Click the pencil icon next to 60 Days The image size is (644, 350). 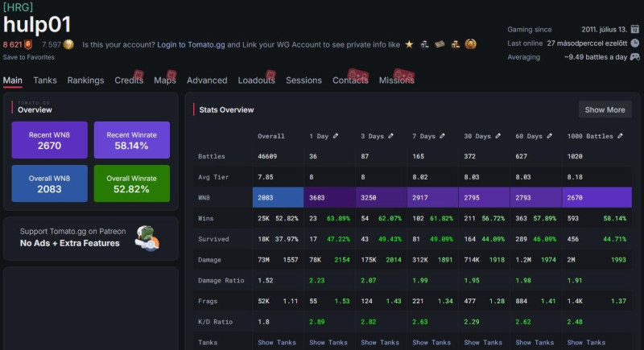point(549,136)
